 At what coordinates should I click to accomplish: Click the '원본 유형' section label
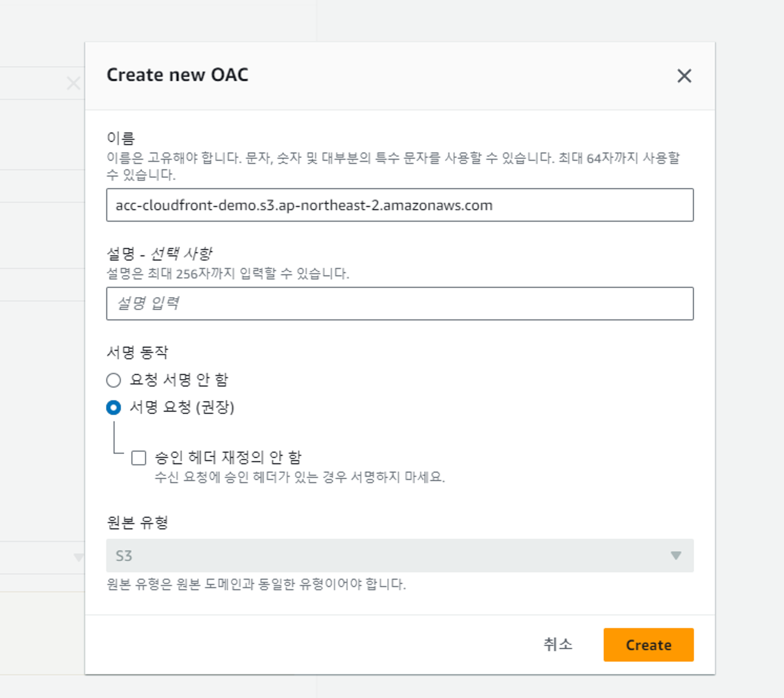click(137, 522)
